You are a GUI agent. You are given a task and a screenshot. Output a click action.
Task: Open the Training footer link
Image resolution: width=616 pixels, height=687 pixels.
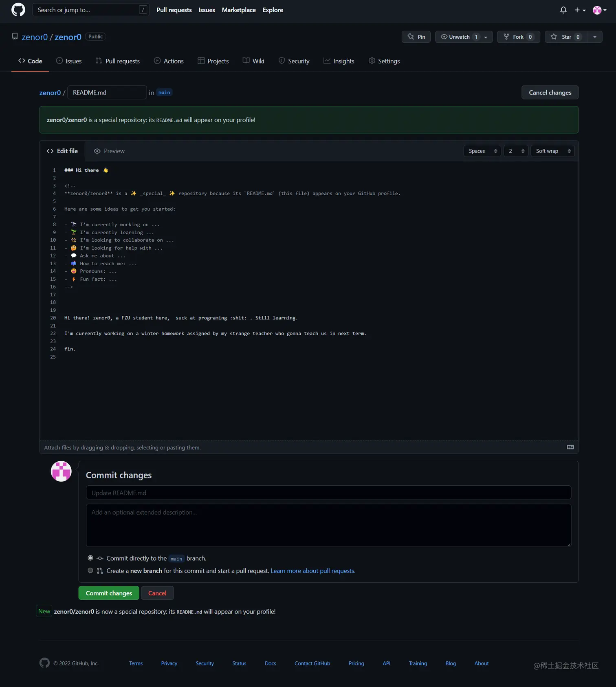click(x=418, y=663)
